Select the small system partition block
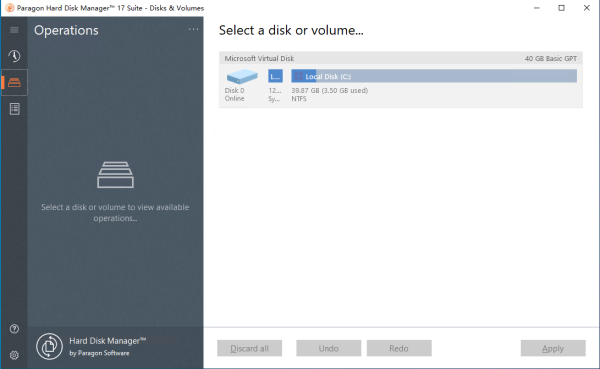Screen dimensions: 600x369 [x=276, y=76]
